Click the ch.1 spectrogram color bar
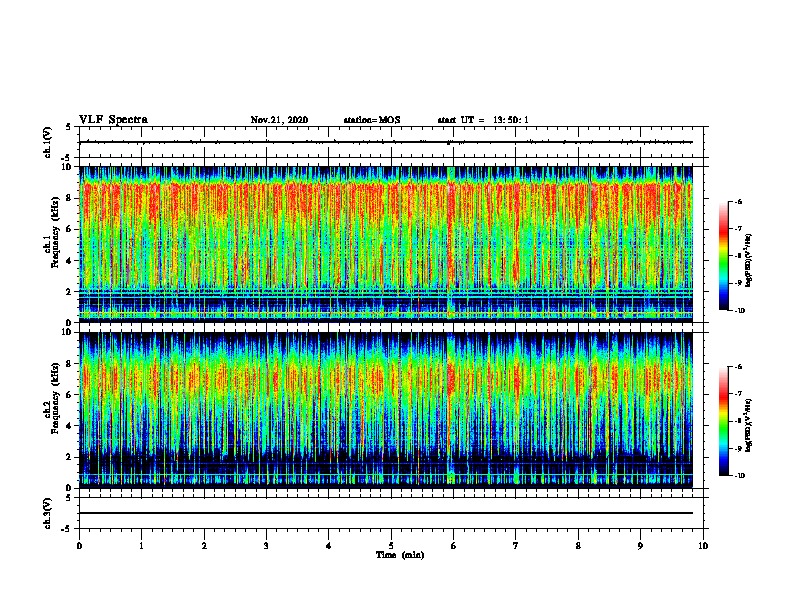This screenshot has width=792, height=612. point(724,256)
